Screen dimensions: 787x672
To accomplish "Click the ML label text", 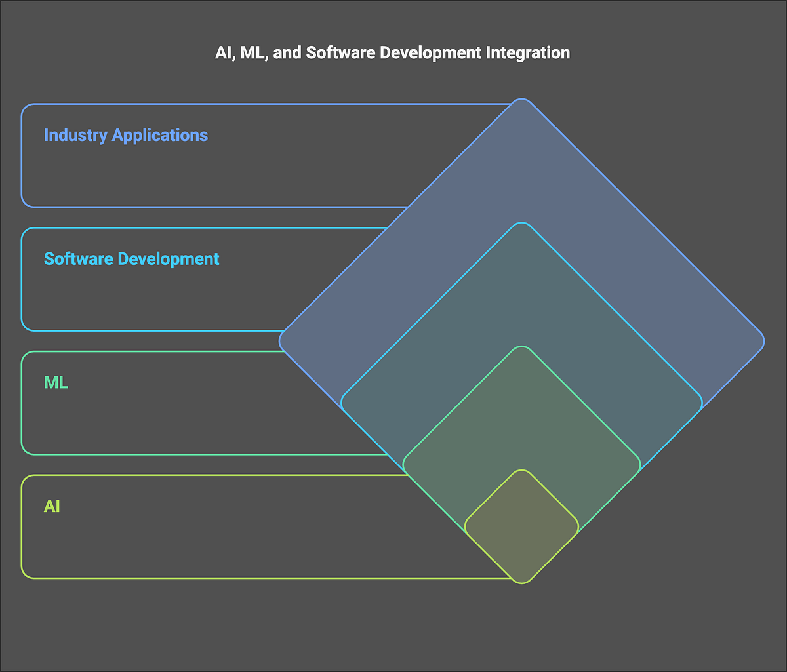I will pos(56,383).
